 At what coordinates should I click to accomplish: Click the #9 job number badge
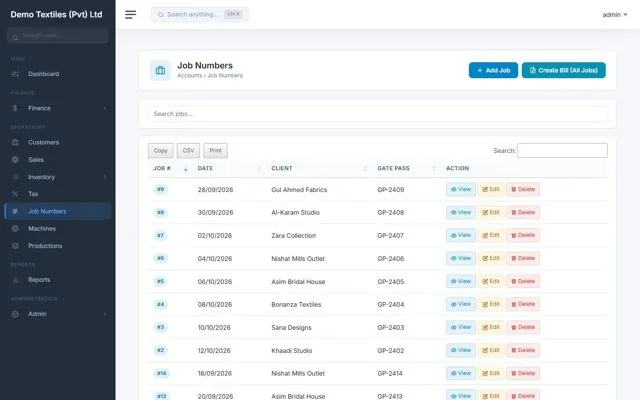(160, 189)
